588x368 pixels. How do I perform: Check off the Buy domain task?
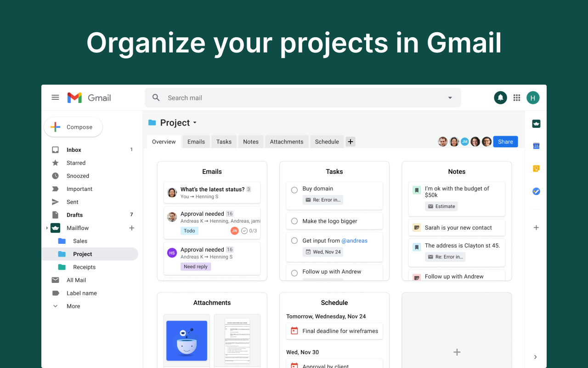[x=294, y=190]
